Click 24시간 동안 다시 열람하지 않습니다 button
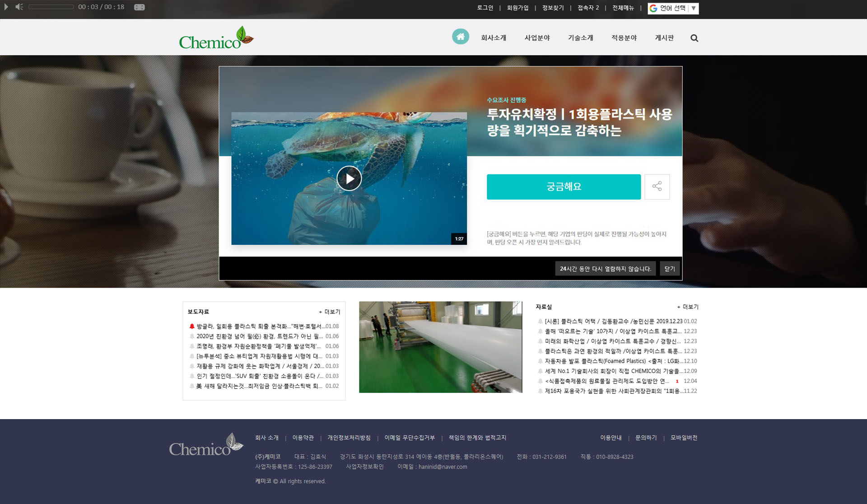Viewport: 867px width, 504px height. (605, 269)
